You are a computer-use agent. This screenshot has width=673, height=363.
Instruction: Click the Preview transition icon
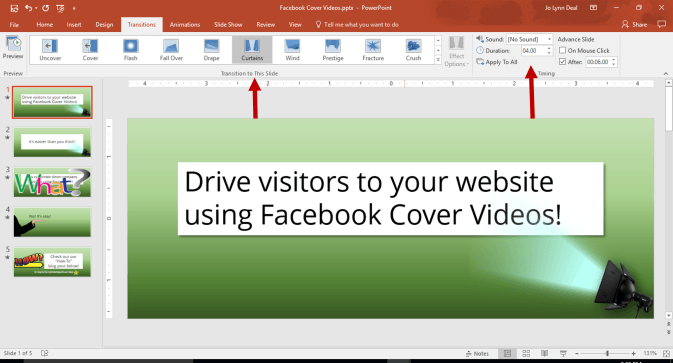[13, 48]
